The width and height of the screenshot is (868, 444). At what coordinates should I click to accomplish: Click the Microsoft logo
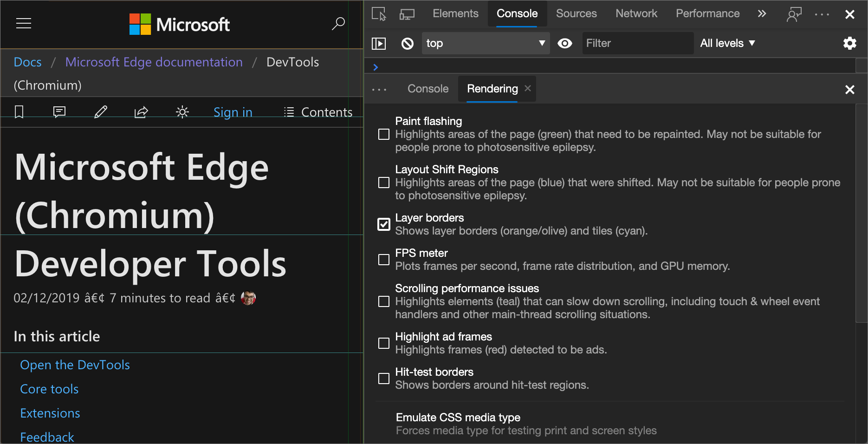point(180,24)
